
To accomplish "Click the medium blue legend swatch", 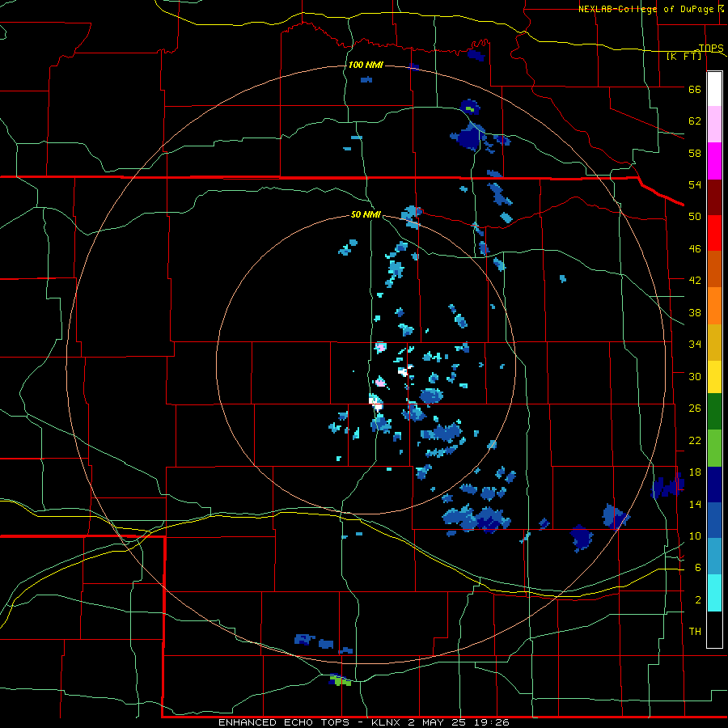I will coord(714,520).
